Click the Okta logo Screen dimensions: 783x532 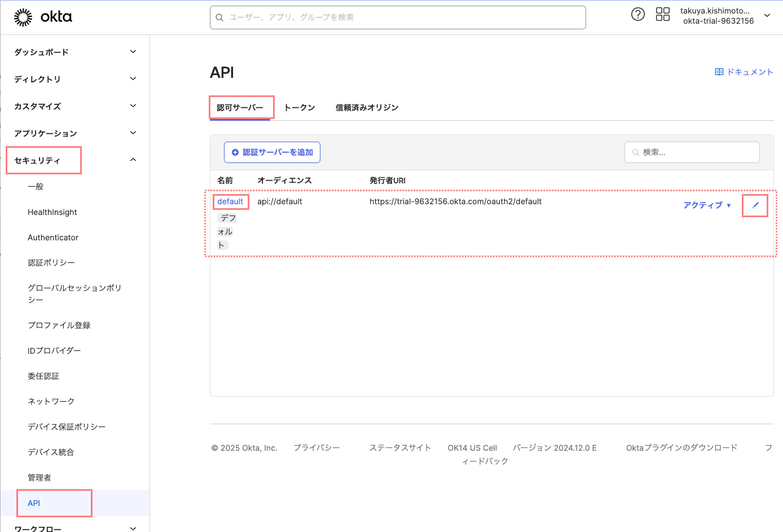tap(43, 17)
